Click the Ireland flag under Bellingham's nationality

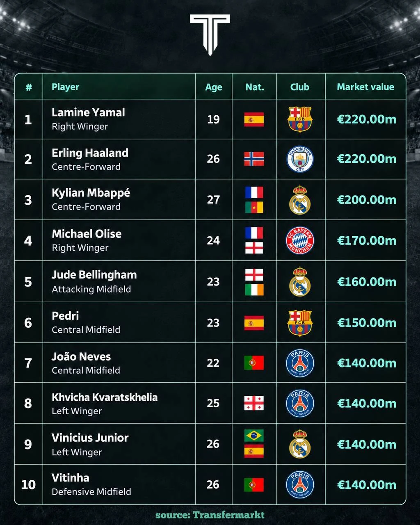coord(254,290)
